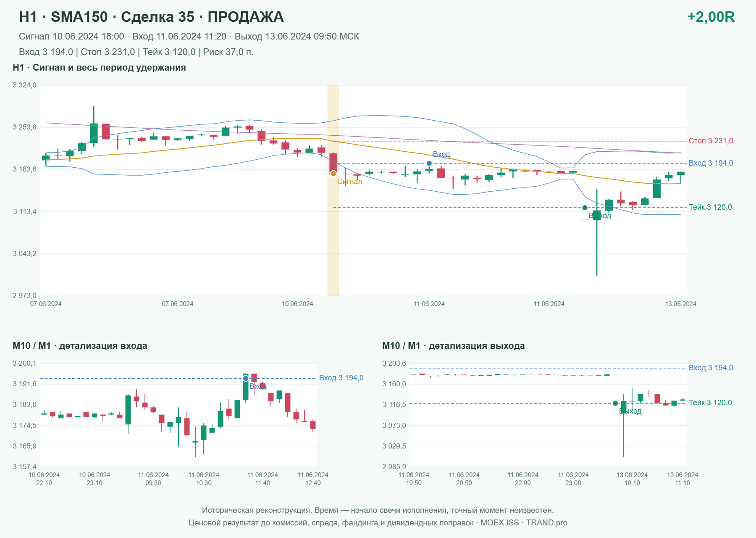This screenshot has width=756, height=538.
Task: Click the 'Вход 3 194,0 | Стоп 3 231,0' parameters line
Action: pyautogui.click(x=136, y=52)
